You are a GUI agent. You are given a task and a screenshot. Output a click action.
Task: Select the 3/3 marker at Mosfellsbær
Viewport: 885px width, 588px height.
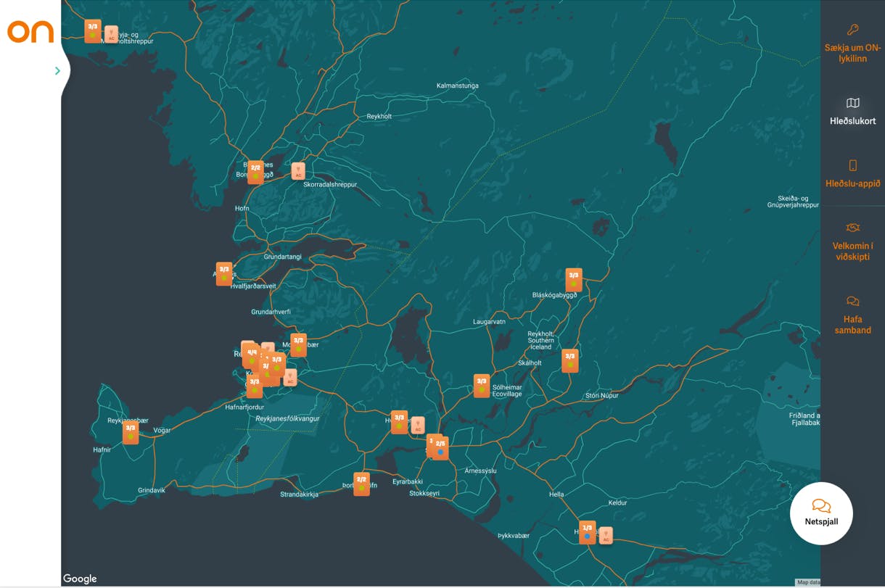298,344
